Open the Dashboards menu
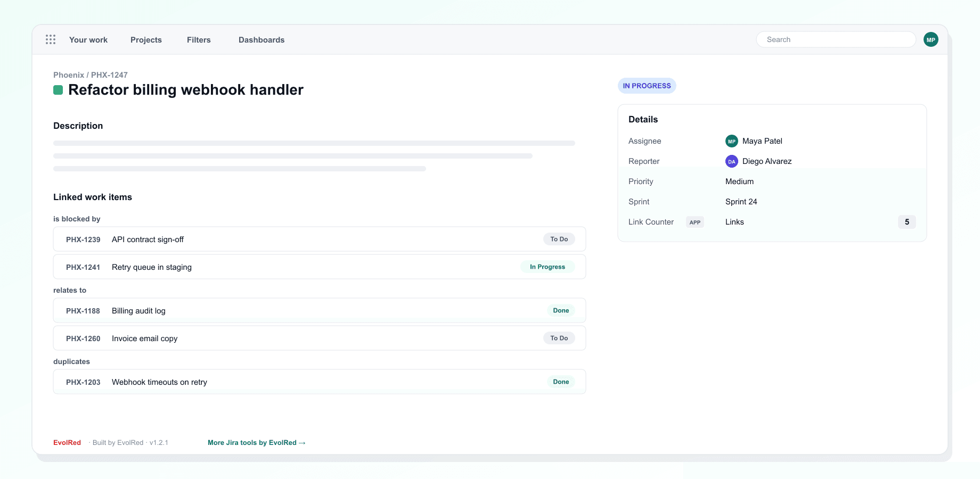 click(x=262, y=40)
